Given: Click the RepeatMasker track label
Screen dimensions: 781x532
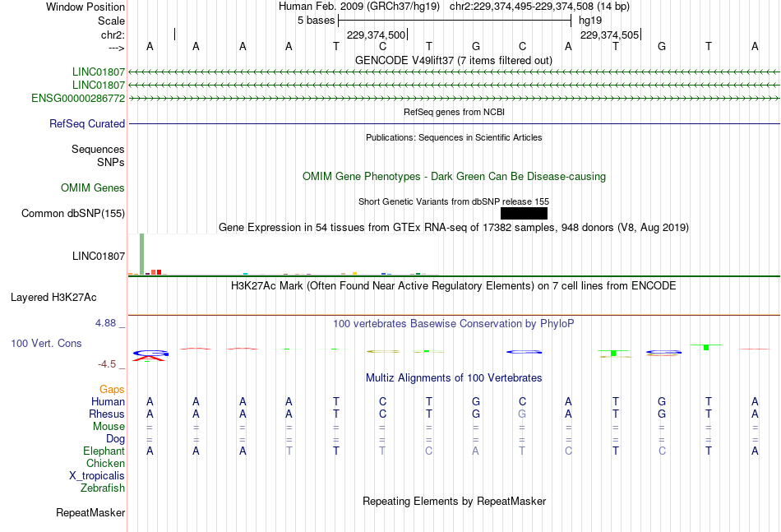Looking at the screenshot, I should click(x=90, y=512).
